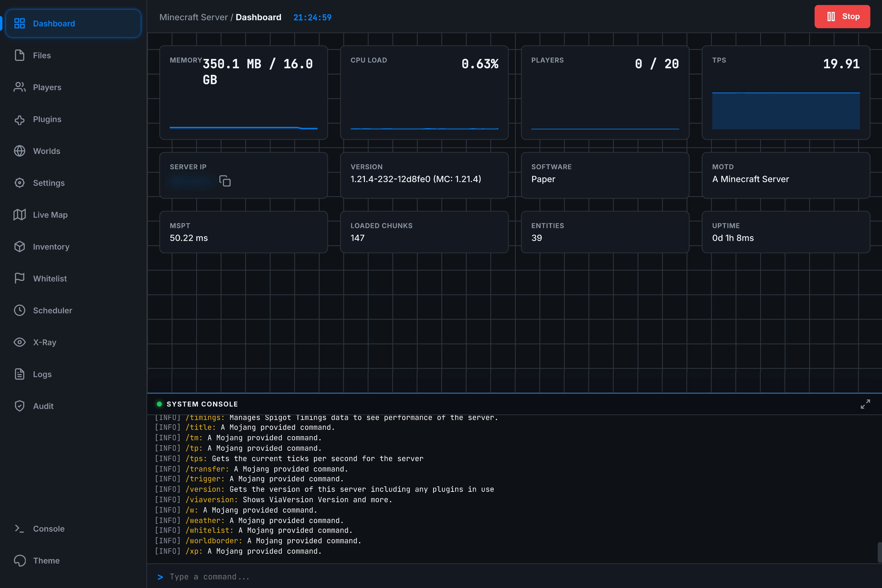The image size is (882, 588).
Task: View the TPS graph area
Action: 786,111
